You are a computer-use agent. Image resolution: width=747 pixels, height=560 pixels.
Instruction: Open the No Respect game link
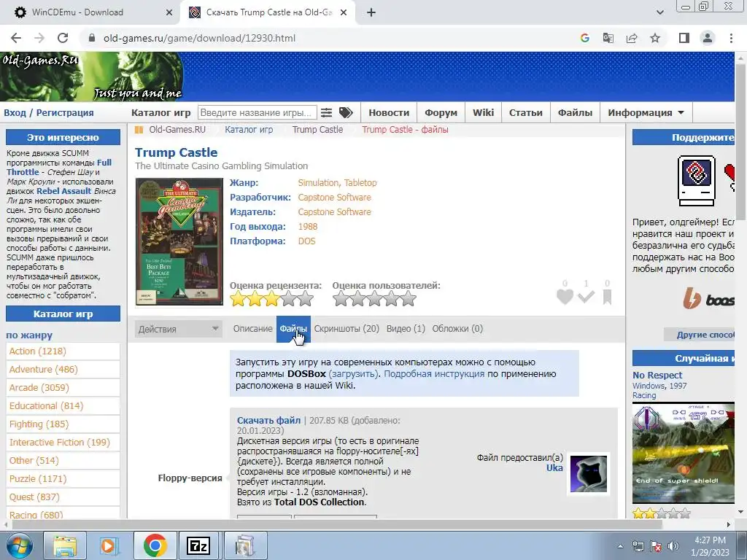pos(657,376)
